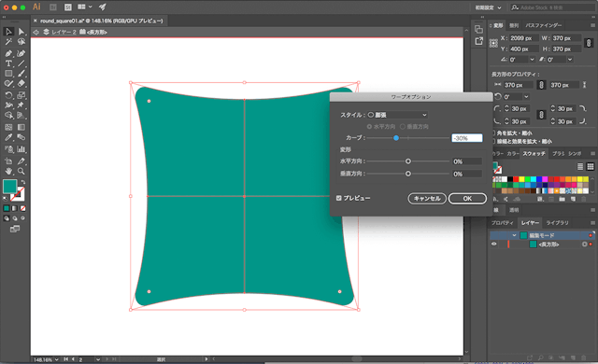Select the Type tool
Viewport: 598px width, 364px height.
tap(8, 63)
